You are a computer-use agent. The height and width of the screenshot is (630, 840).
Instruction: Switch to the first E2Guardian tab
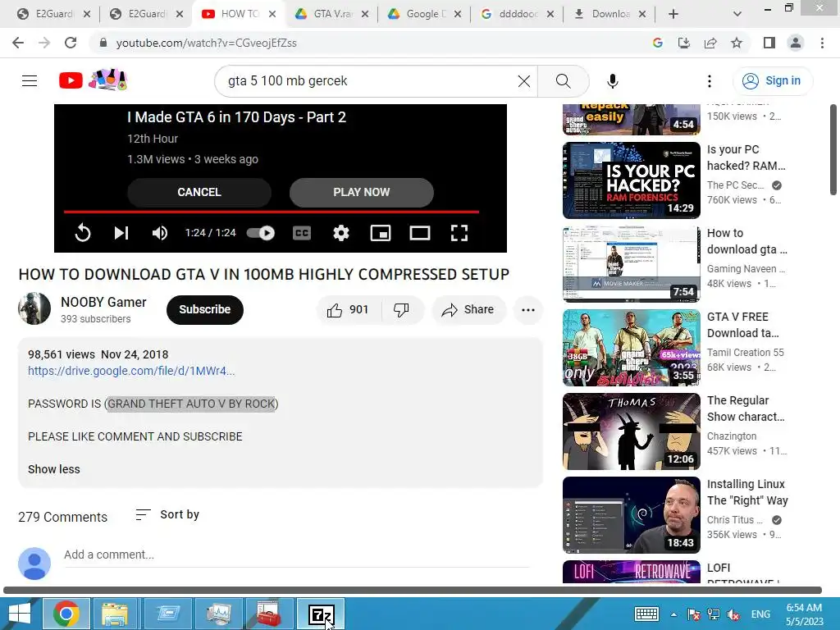pos(53,14)
